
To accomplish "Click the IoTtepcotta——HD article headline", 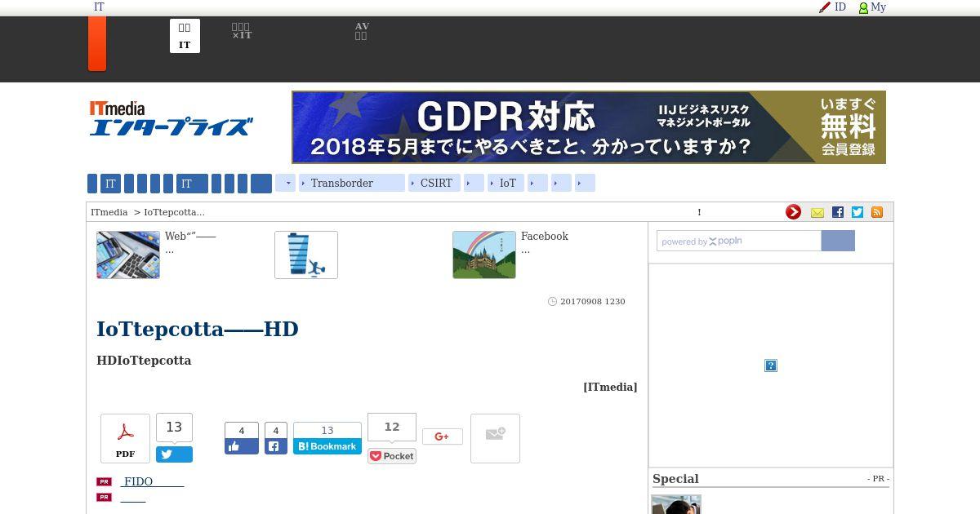I will [x=198, y=330].
